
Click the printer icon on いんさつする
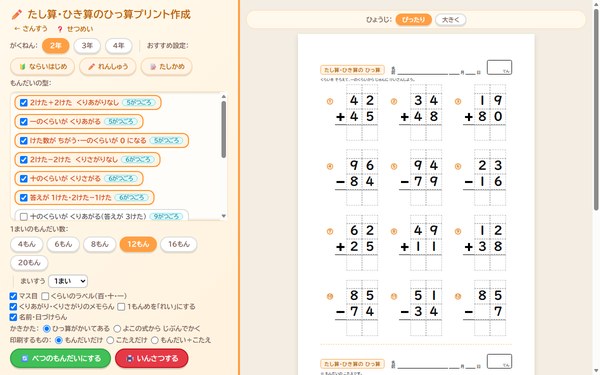[x=130, y=359]
